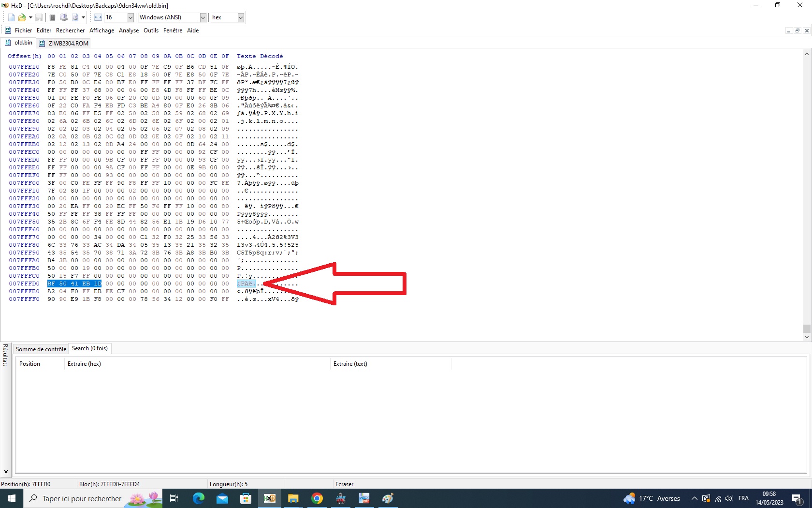Click the document icon left of Fichier
This screenshot has height=508, width=812.
(x=8, y=30)
